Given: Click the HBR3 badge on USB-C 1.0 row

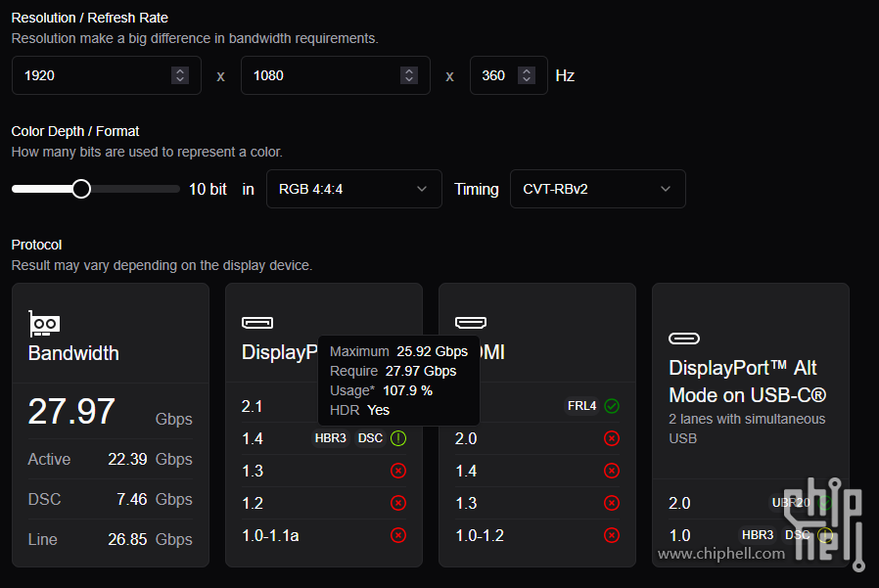Looking at the screenshot, I should tap(758, 535).
